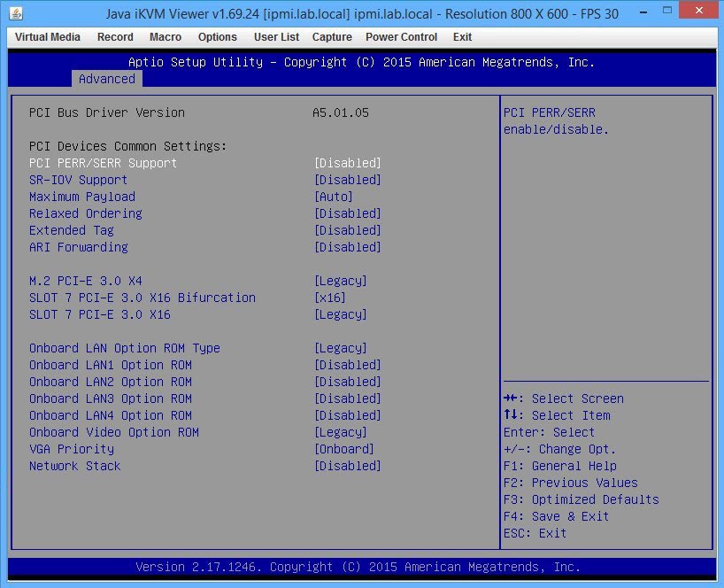
Task: Change Onboard LAN Option ROM Type Legacy value
Action: click(341, 348)
